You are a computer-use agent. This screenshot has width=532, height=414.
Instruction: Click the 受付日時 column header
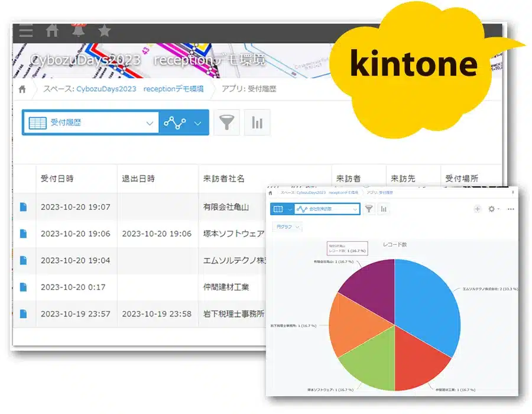tap(57, 179)
